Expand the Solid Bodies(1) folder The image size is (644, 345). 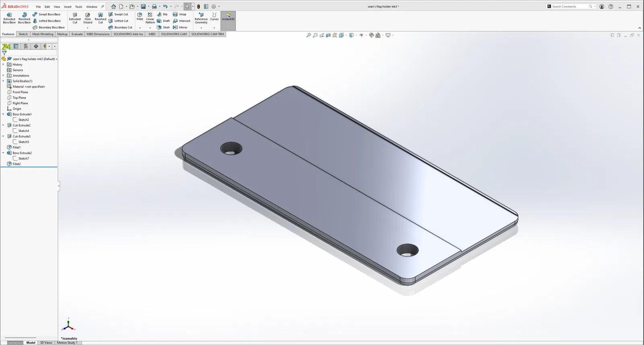(3, 81)
